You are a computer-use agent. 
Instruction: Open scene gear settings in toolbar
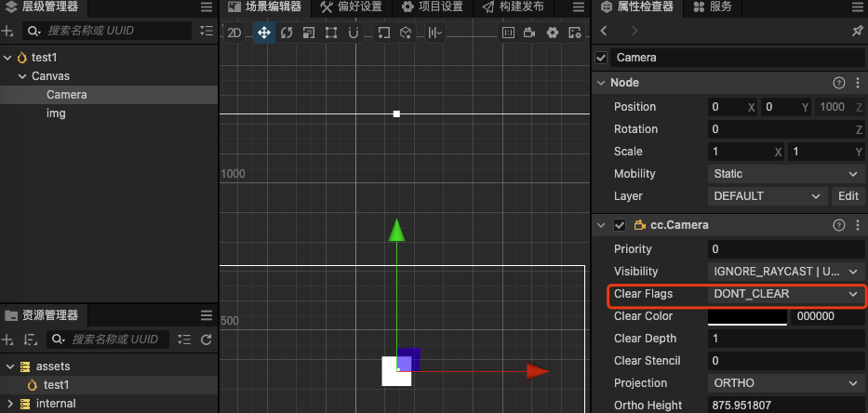click(x=552, y=33)
